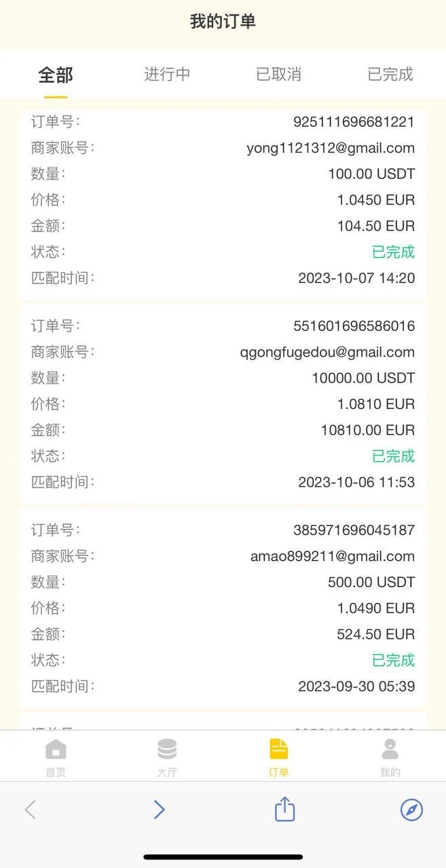Tap order number 385971696045187
446x868 pixels.
[x=354, y=530]
